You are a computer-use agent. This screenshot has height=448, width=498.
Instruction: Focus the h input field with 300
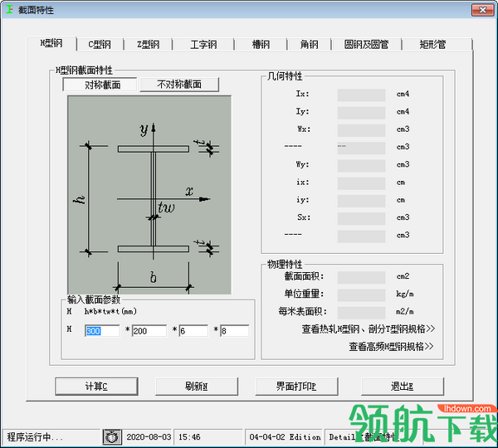point(102,331)
